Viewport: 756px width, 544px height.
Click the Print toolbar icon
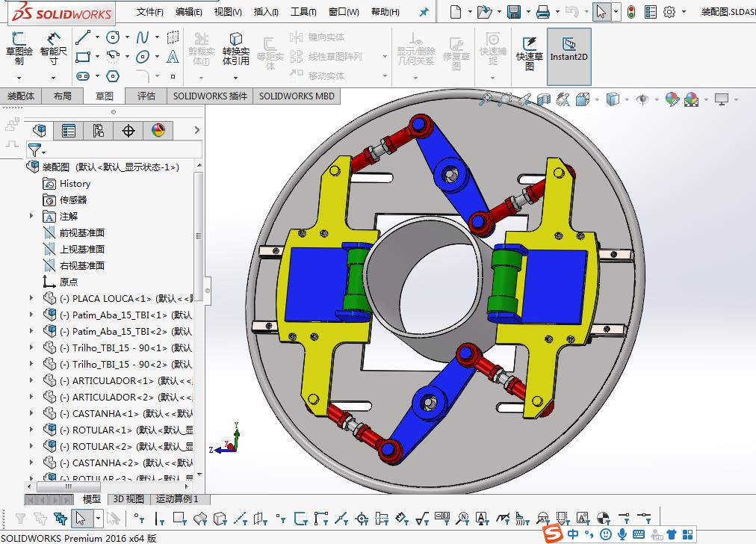coord(543,11)
